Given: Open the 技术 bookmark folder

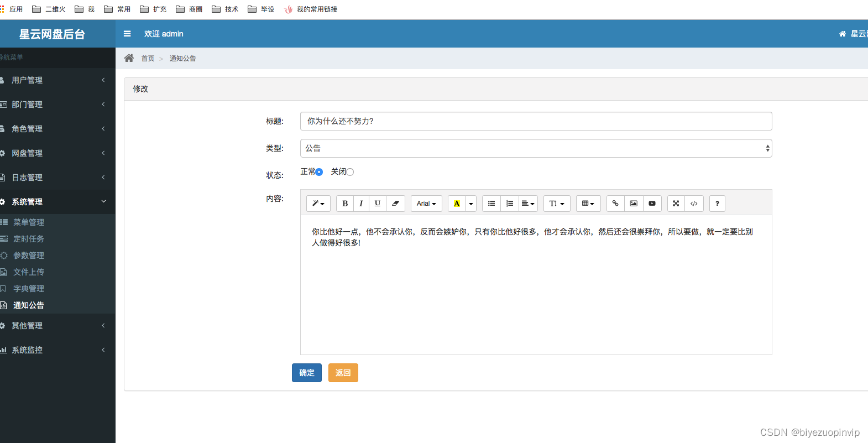Looking at the screenshot, I should (x=225, y=9).
